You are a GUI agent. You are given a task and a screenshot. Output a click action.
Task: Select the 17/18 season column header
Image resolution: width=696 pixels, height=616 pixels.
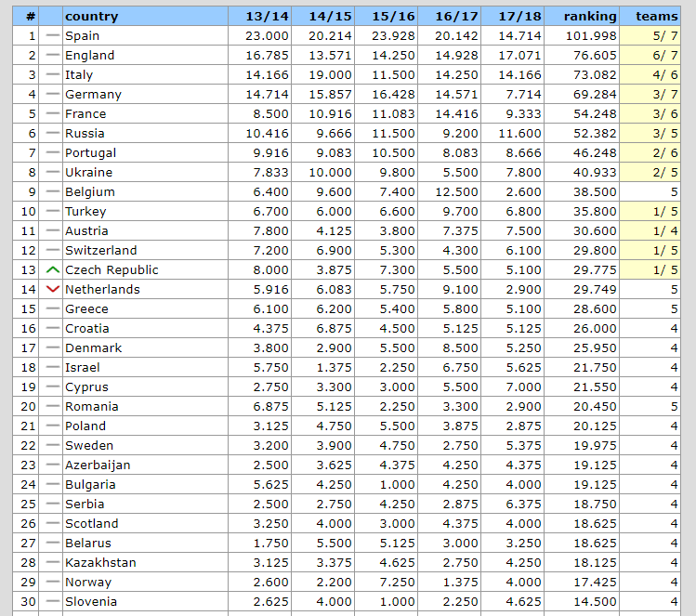pyautogui.click(x=520, y=16)
